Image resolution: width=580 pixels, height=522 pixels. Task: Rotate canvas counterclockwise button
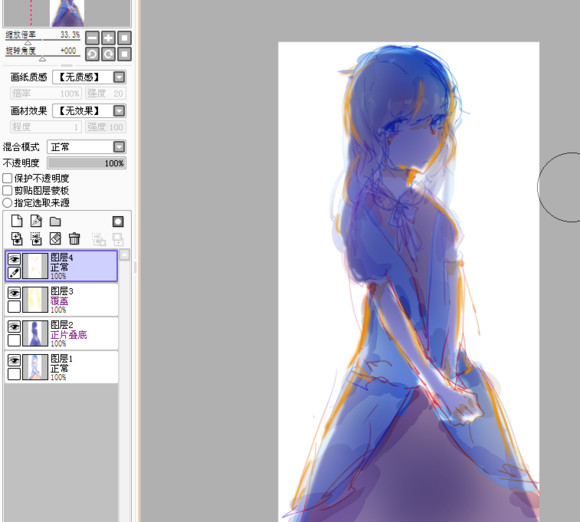[92, 54]
